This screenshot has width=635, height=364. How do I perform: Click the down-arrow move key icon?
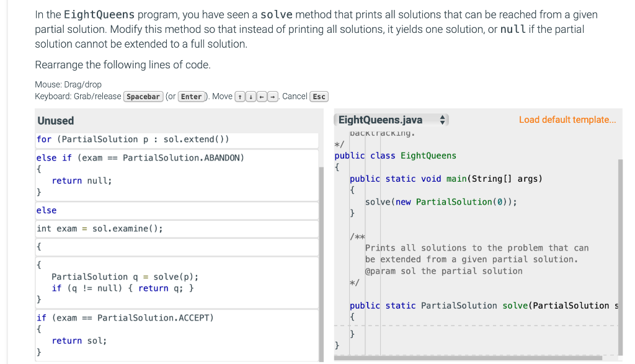coord(250,96)
